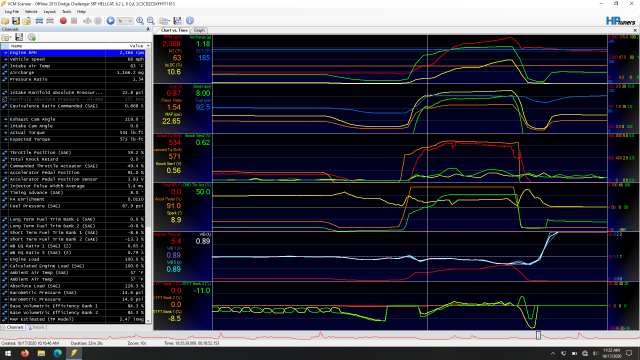Click the blue connect to vehicle icon

tap(39, 20)
